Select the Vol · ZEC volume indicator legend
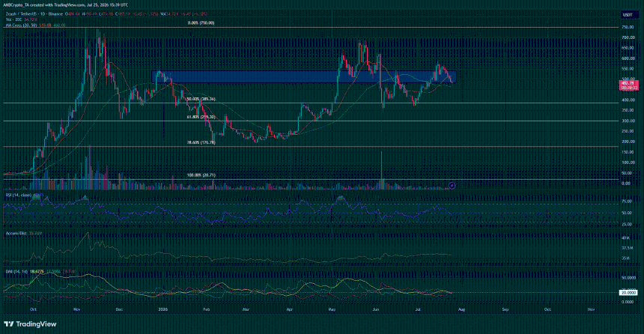644x334 pixels. coord(14,19)
